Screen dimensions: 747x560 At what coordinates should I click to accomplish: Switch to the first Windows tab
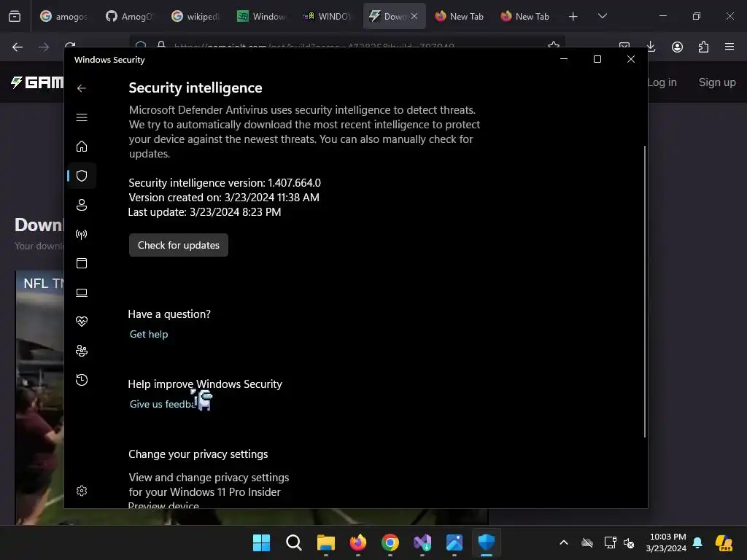261,16
